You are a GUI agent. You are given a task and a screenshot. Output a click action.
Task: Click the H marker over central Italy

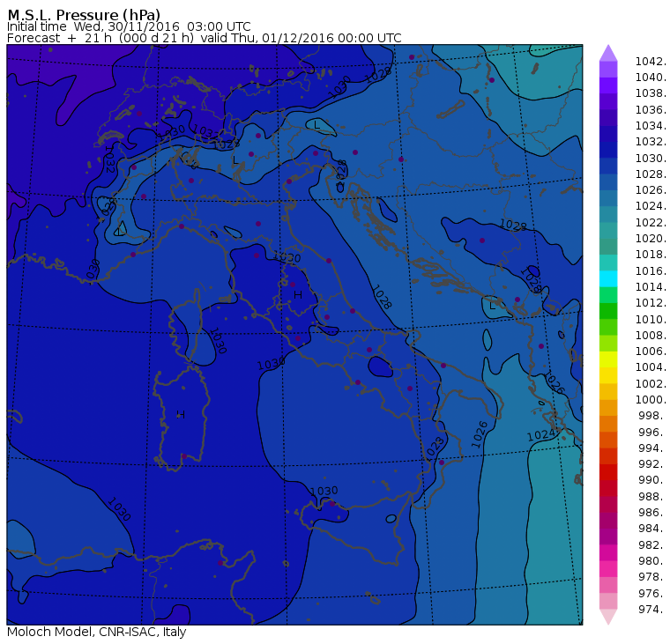point(298,294)
